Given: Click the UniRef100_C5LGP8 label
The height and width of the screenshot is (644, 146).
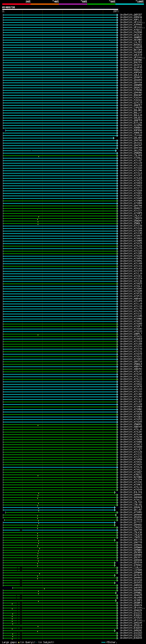Looking at the screenshot, I should 131,156.
